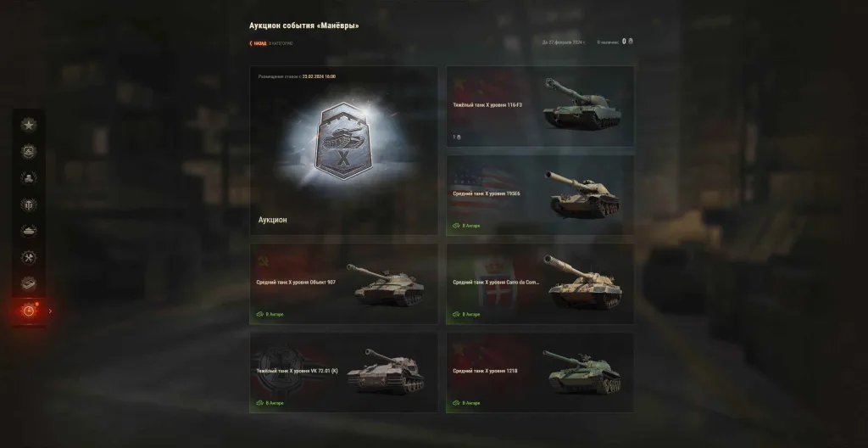This screenshot has height=448, width=868.
Task: Select the crossed tools gear icon
Action: point(29,258)
